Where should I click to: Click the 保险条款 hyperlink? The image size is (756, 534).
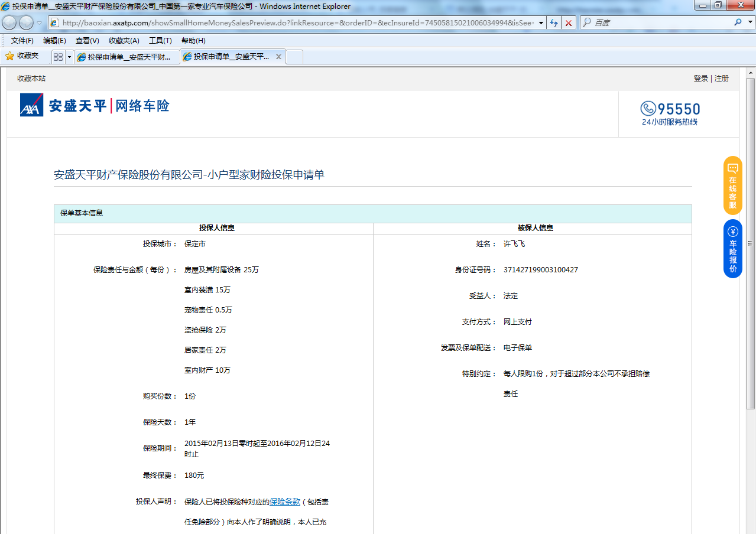(285, 502)
